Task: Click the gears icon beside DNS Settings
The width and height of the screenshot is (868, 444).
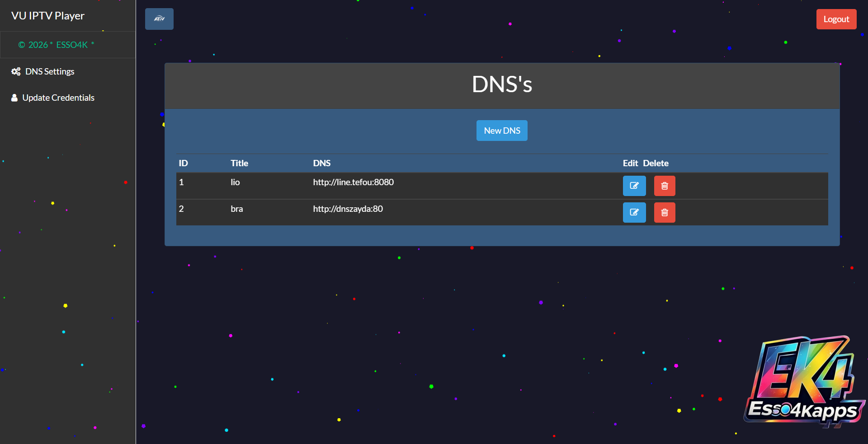Action: [x=16, y=72]
